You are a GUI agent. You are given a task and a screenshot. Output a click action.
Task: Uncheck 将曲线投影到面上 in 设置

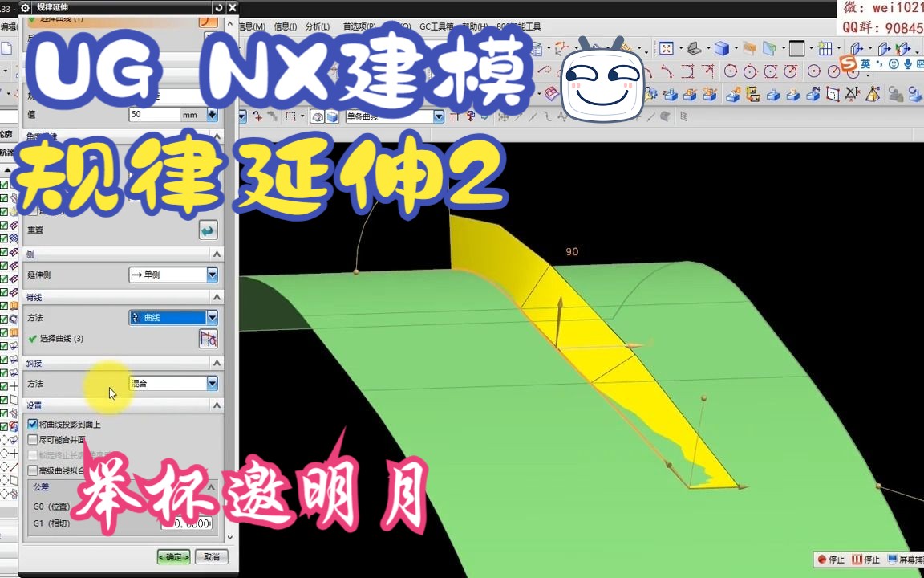tap(32, 424)
